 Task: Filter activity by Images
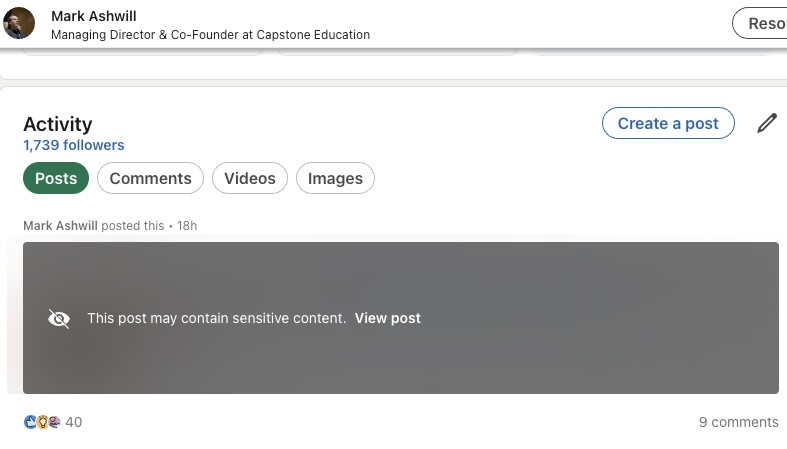(335, 178)
